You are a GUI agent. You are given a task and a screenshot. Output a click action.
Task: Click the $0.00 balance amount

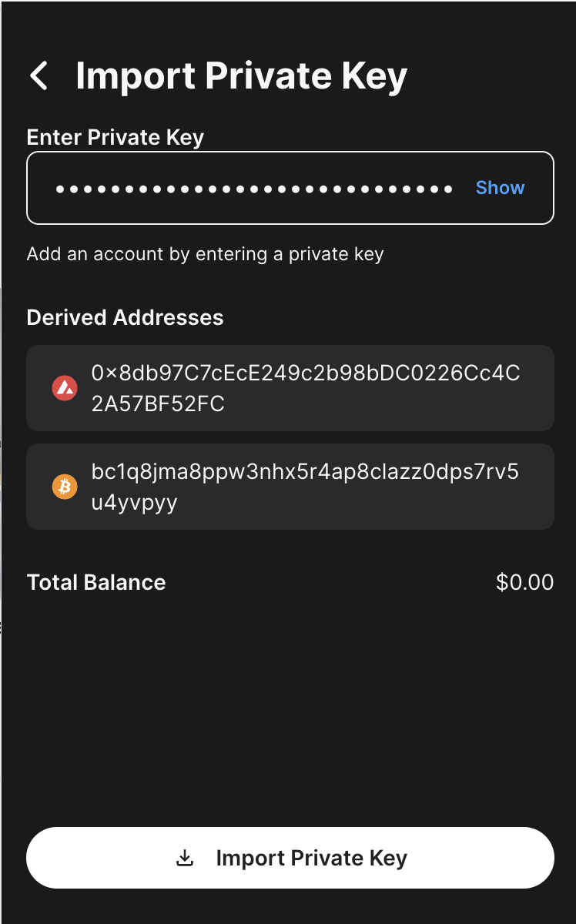coord(524,582)
